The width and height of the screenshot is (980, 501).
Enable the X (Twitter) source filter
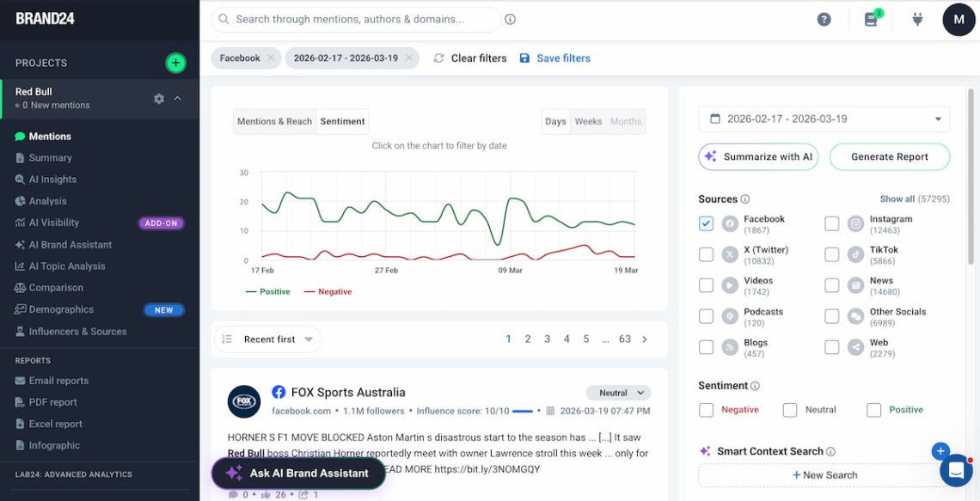coord(706,254)
